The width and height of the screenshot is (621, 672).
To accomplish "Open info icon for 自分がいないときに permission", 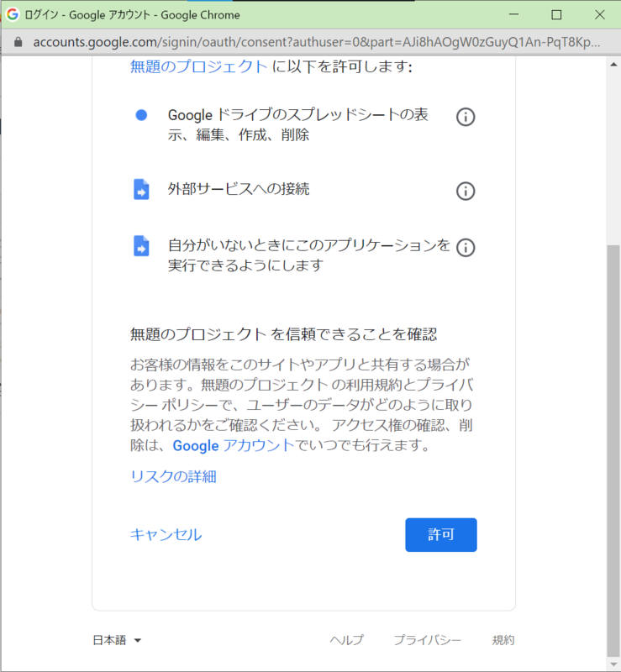I will coord(466,247).
